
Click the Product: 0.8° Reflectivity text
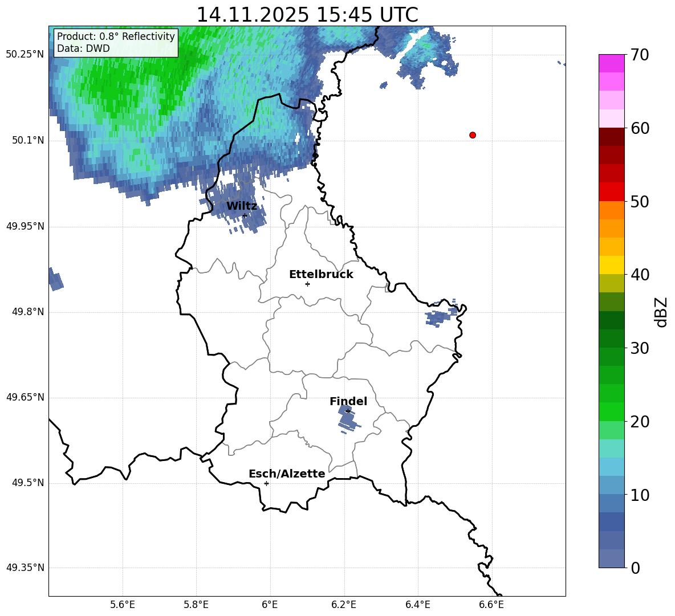116,36
